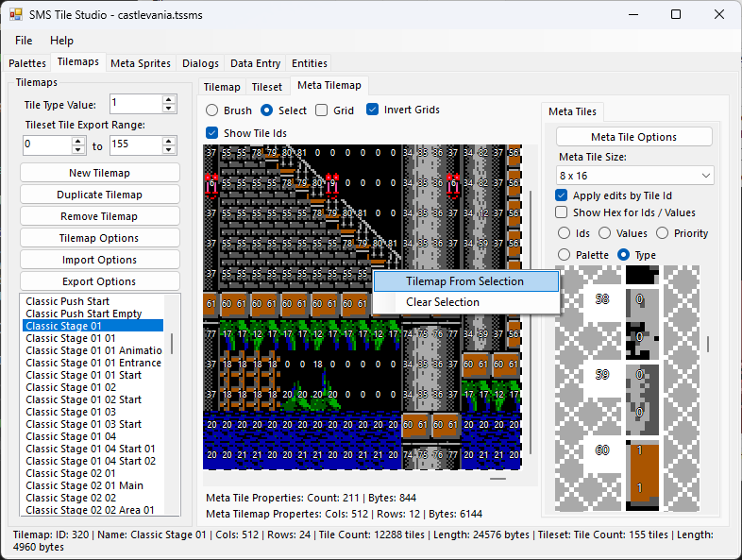Increase export range start value
Screen dimensions: 742x560
[78, 141]
